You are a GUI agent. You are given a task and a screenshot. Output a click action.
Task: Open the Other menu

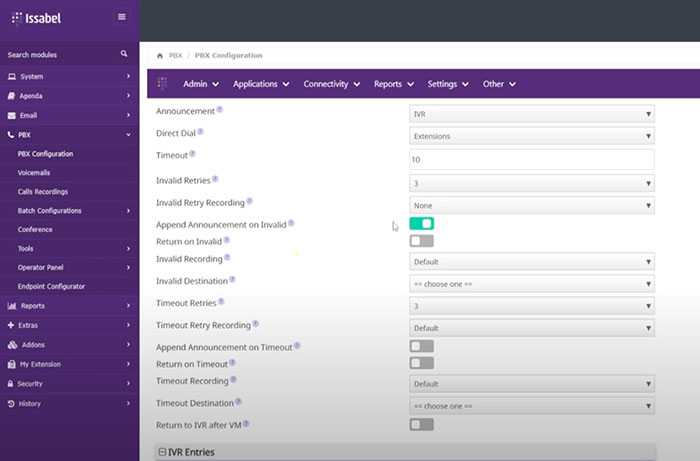click(499, 84)
